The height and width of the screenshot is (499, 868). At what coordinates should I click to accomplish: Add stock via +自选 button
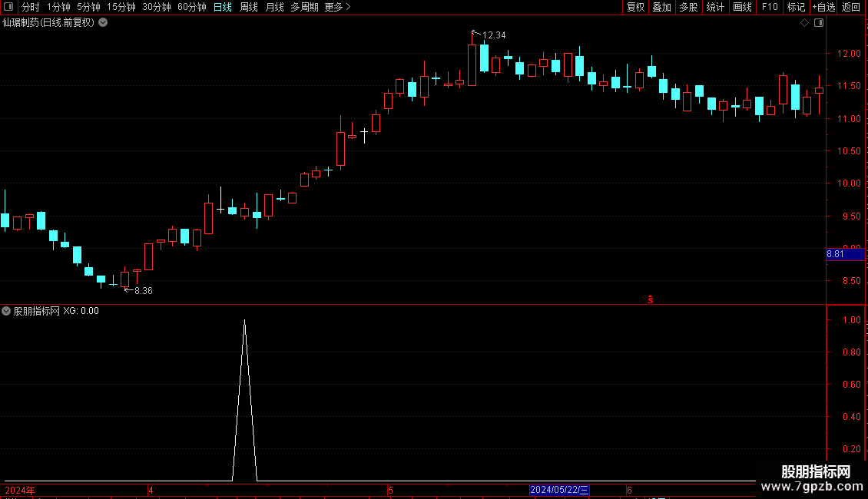coord(823,7)
